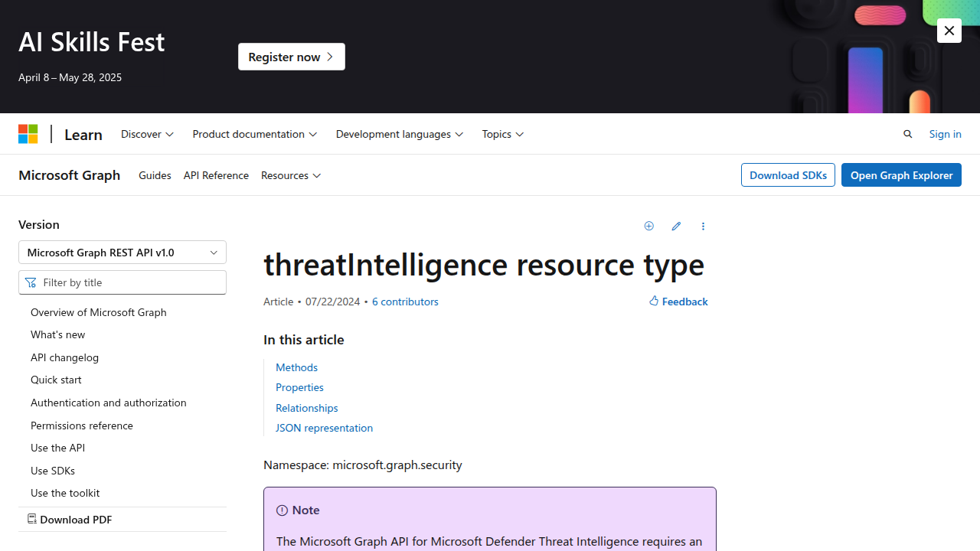Click the Sign in link

[x=945, y=134]
